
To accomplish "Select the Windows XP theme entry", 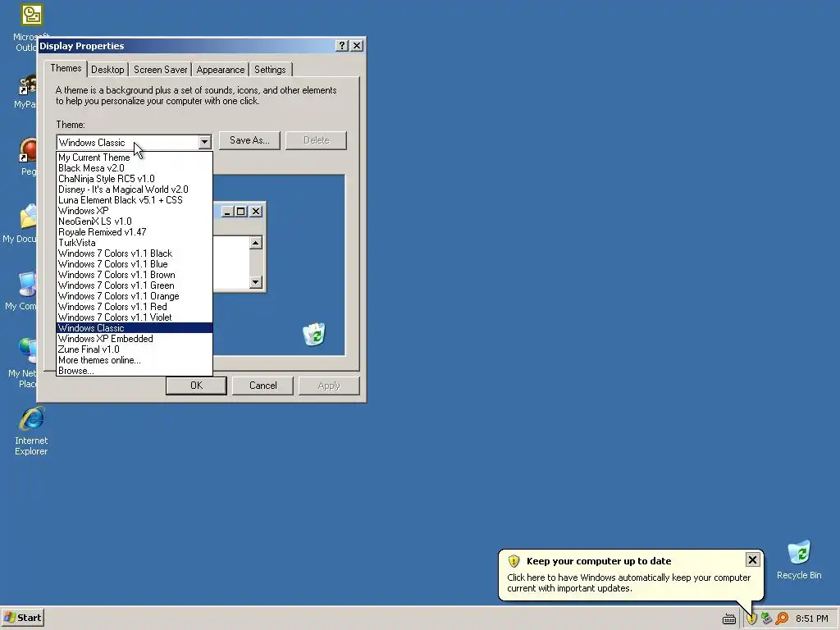I will click(x=135, y=211).
